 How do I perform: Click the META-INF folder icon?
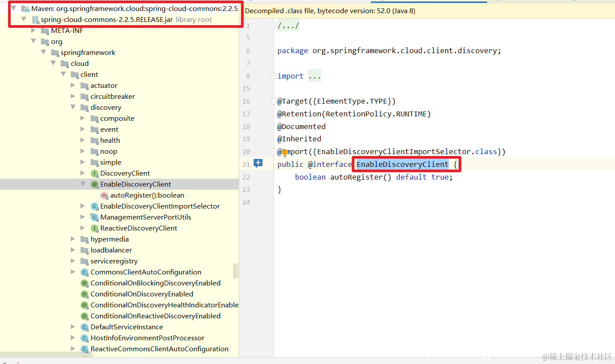(x=44, y=31)
